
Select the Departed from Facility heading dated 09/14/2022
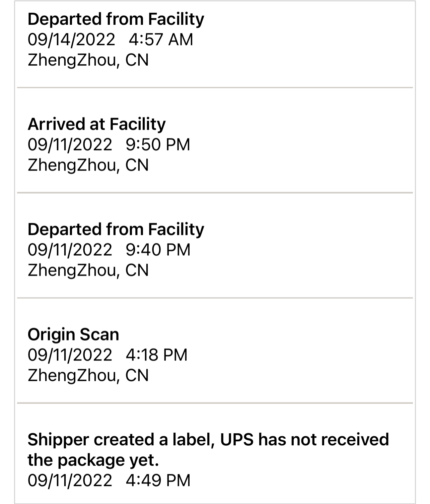tap(116, 19)
